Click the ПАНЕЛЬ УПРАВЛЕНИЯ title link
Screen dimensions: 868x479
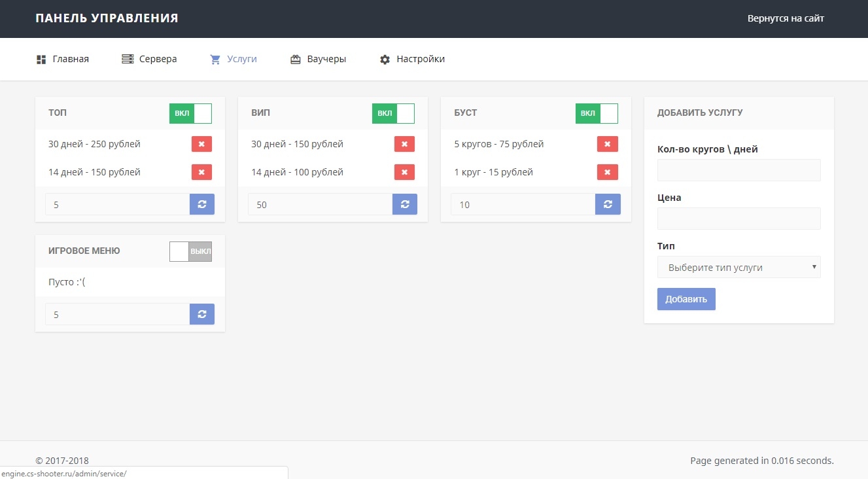tap(107, 18)
